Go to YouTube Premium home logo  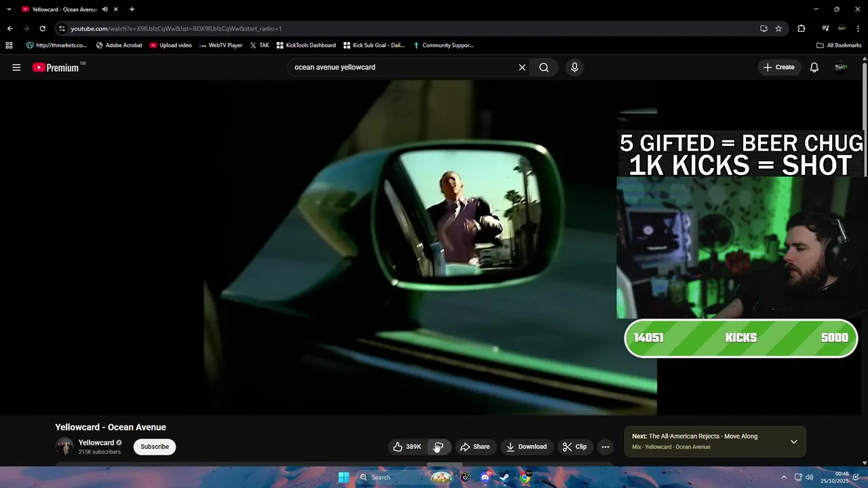tap(57, 67)
